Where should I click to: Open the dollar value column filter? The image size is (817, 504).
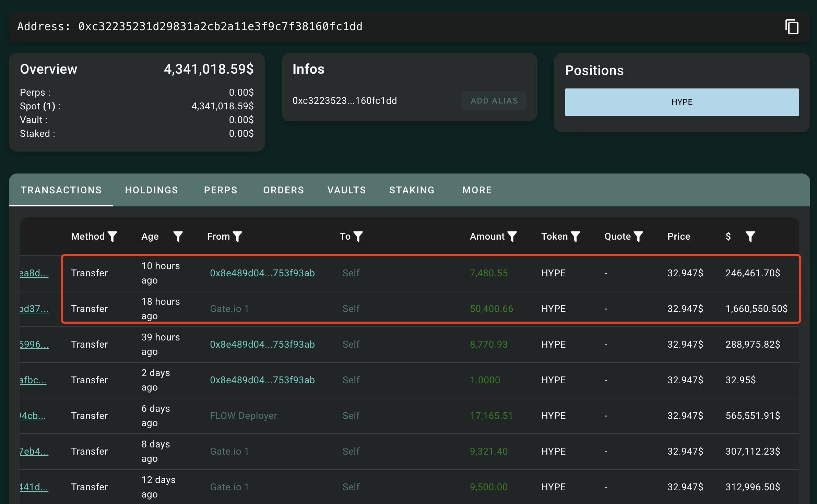point(750,236)
